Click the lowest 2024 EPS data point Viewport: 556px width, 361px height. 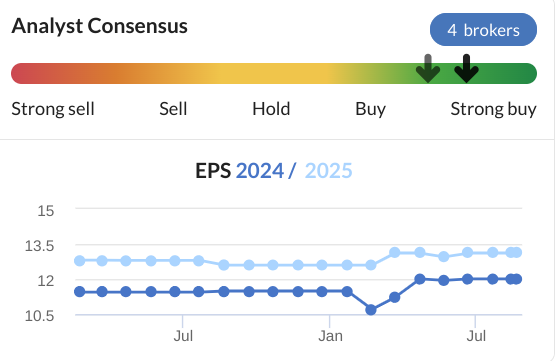tap(371, 310)
